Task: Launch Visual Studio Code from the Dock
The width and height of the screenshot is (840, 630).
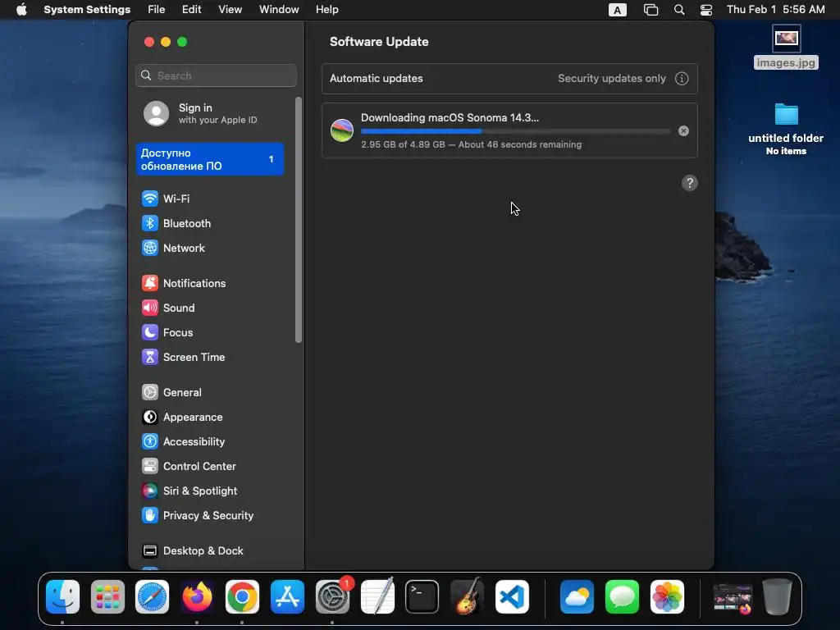Action: click(x=512, y=597)
